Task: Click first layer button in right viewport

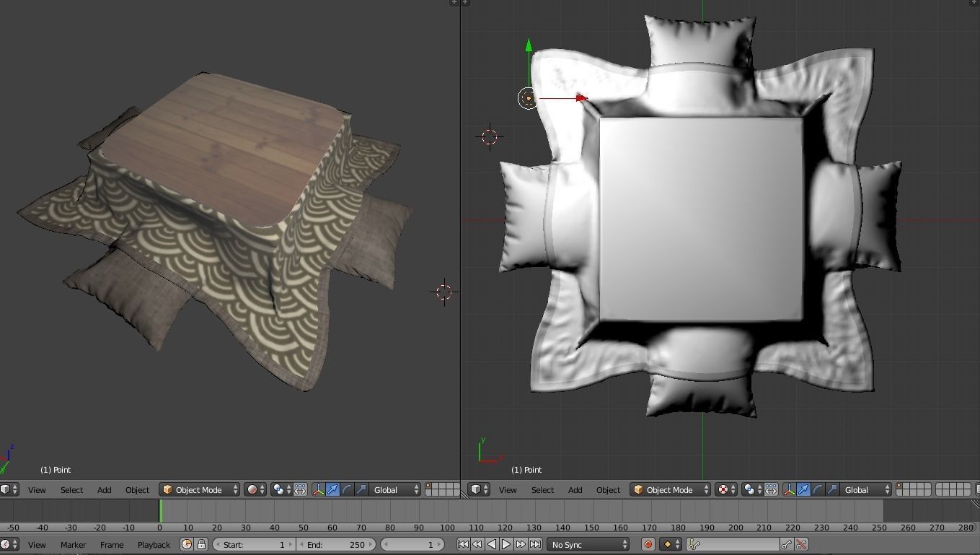Action: 900,486
